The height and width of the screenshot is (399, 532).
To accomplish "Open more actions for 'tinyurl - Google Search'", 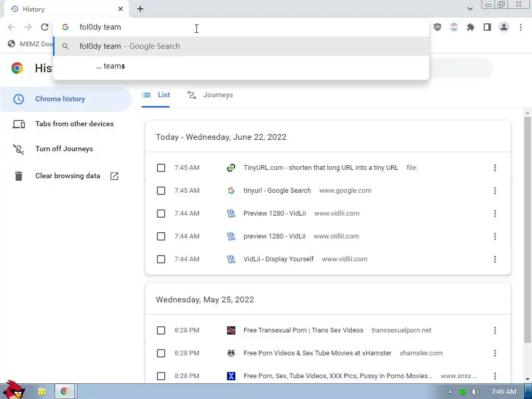I will coord(495,191).
